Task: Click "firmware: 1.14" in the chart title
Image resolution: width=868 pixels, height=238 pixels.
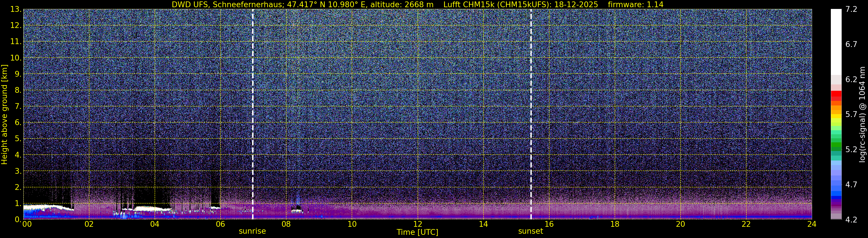Action: click(636, 5)
